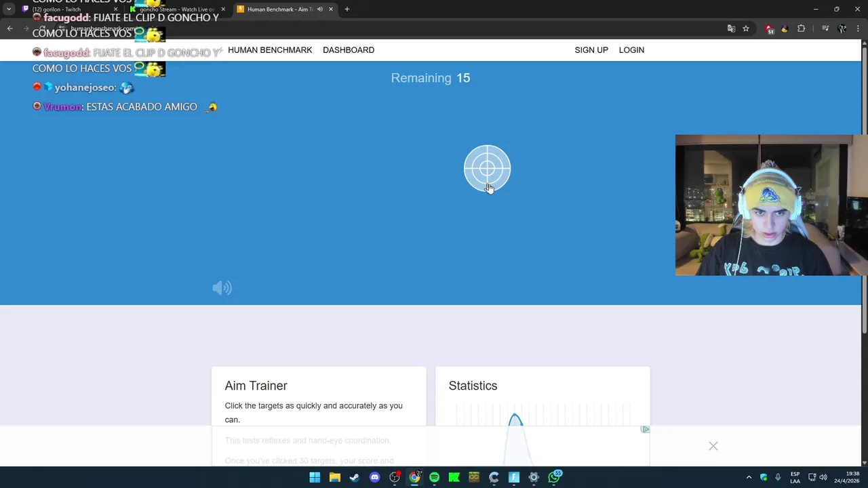
Task: Open the red extension with badge 51
Action: click(x=769, y=28)
